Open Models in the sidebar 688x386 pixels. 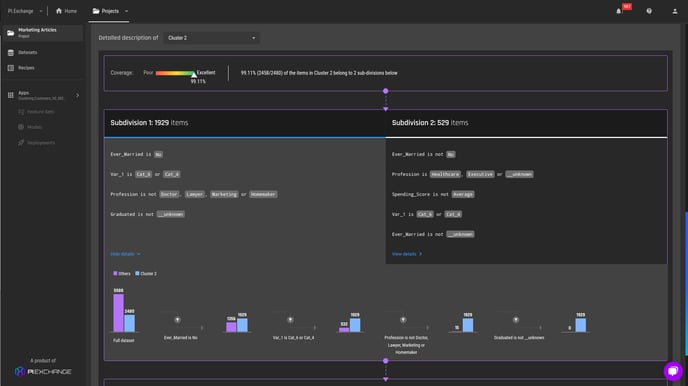[x=35, y=127]
